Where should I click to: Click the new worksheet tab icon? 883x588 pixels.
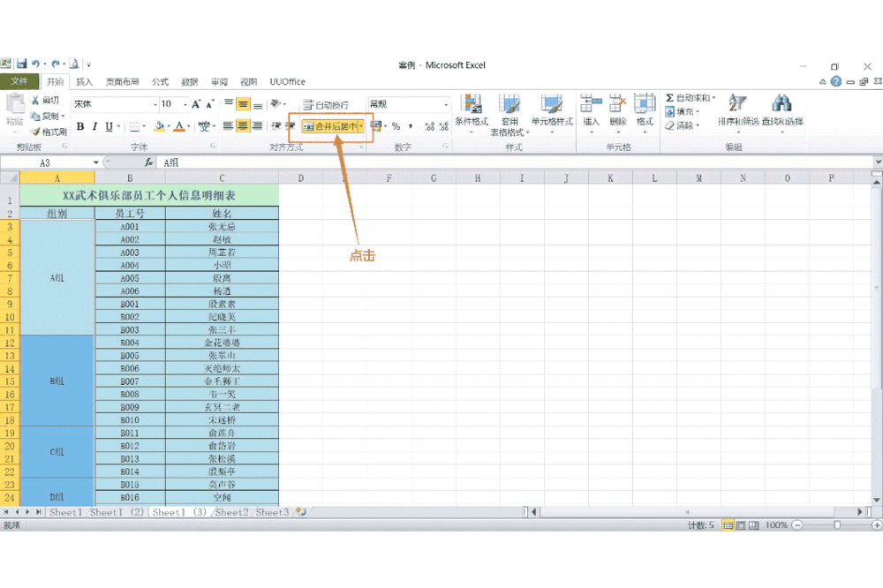pyautogui.click(x=301, y=512)
